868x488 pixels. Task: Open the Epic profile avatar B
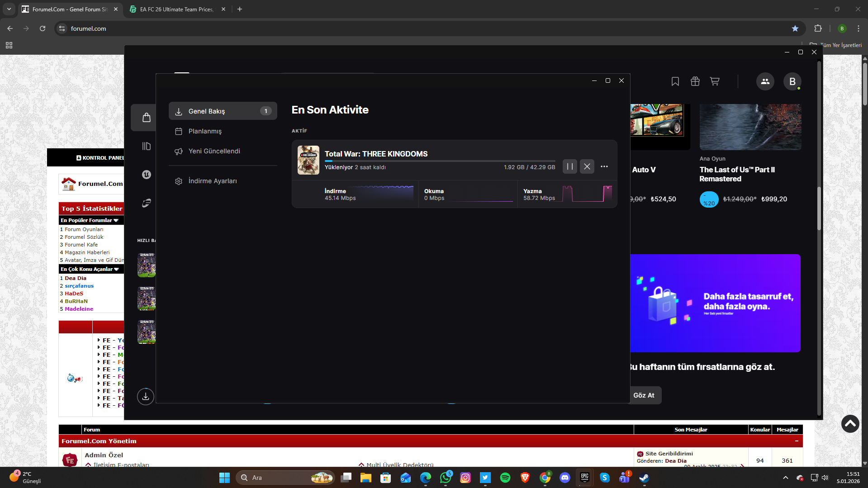click(x=792, y=81)
